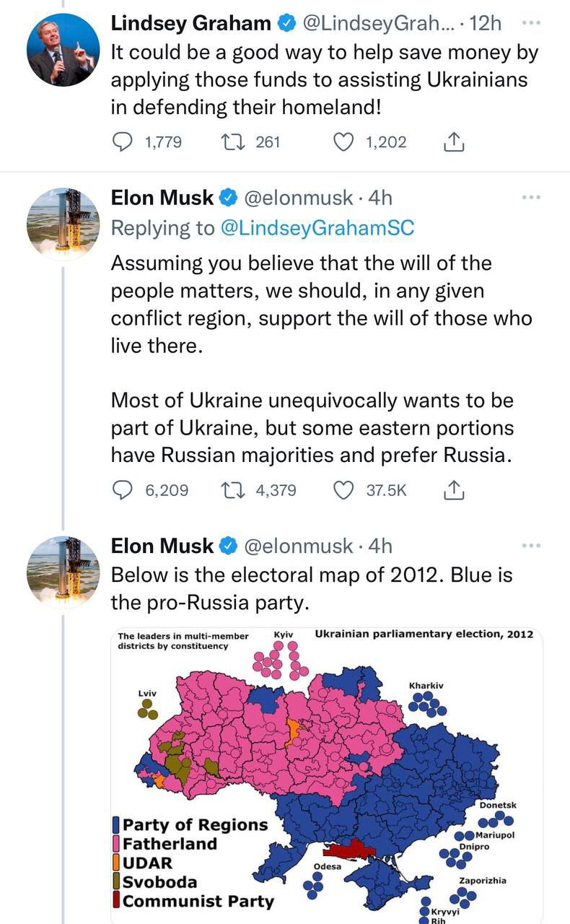Click Lindsey Graham's verified badge
Viewport: 570px width, 924px height.
(286, 24)
